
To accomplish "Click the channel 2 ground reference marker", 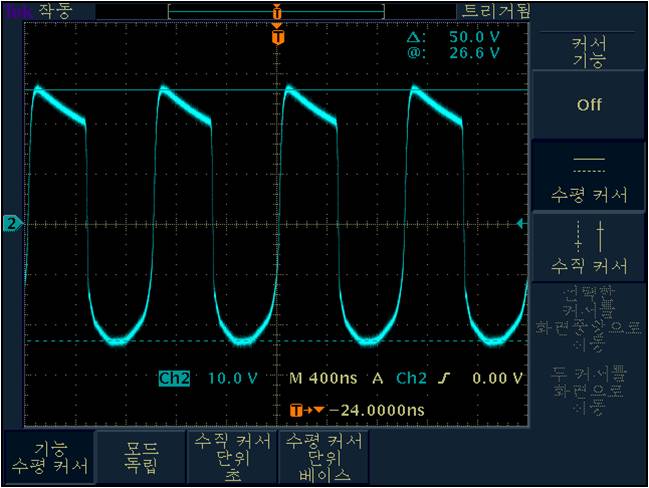I will pyautogui.click(x=13, y=224).
